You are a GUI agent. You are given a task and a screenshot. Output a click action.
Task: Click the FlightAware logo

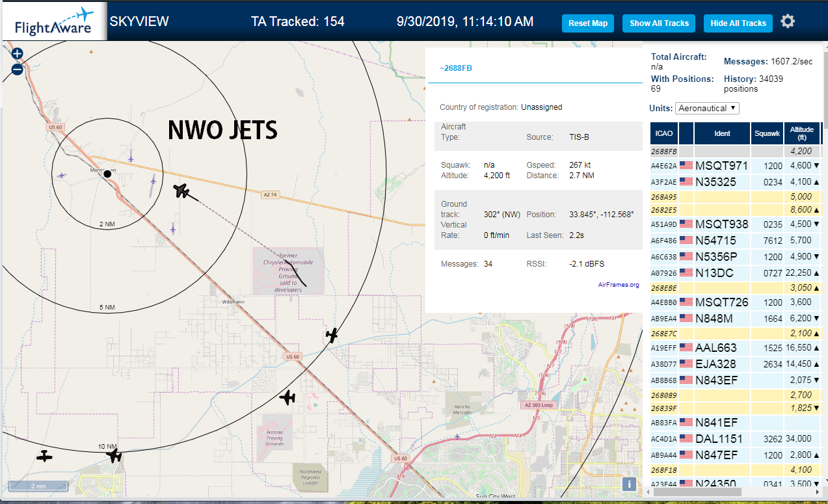(54, 22)
